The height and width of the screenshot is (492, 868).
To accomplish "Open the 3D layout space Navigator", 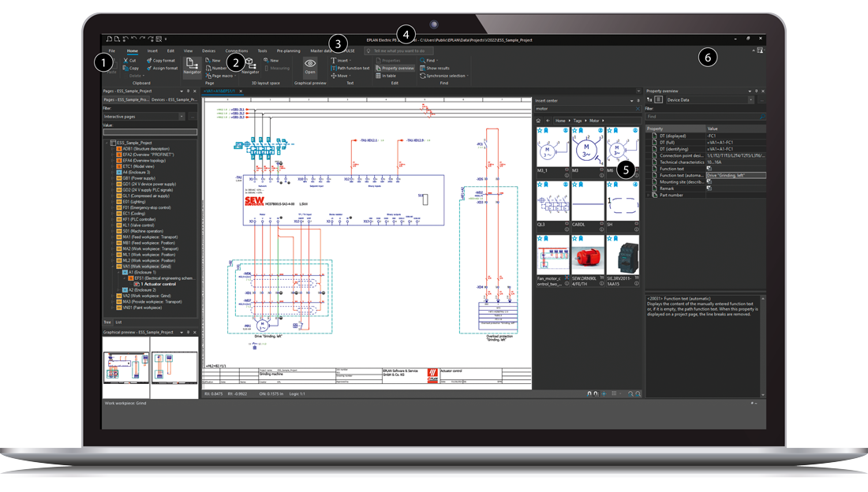I will coord(250,66).
